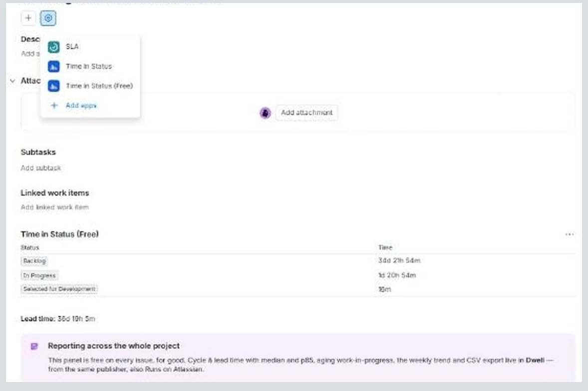Image resolution: width=588 pixels, height=391 pixels.
Task: Click the plus icon beside Add apps
Action: point(54,106)
